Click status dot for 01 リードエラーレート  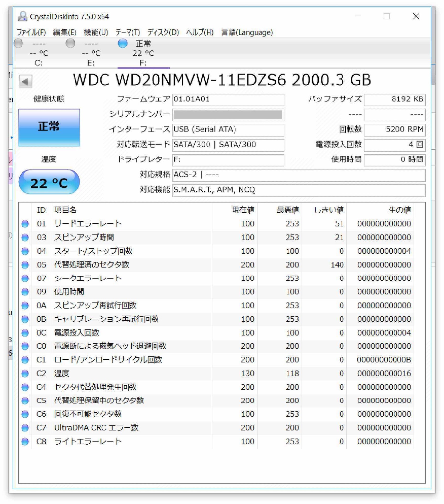pyautogui.click(x=25, y=224)
